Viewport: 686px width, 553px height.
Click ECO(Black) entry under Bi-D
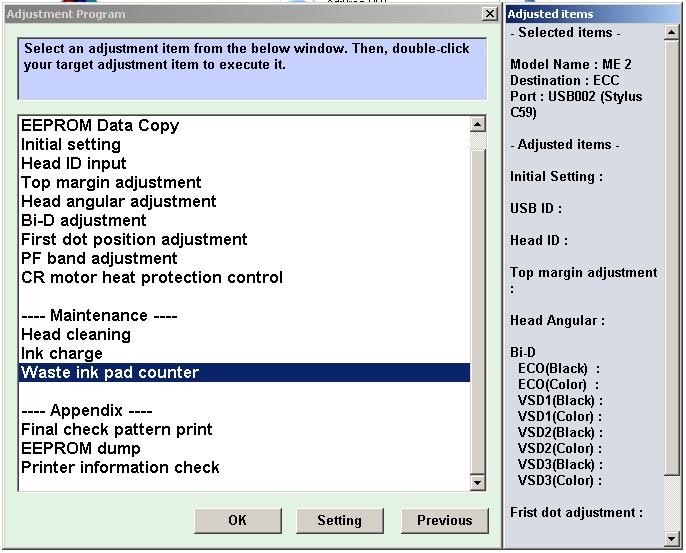pyautogui.click(x=559, y=369)
